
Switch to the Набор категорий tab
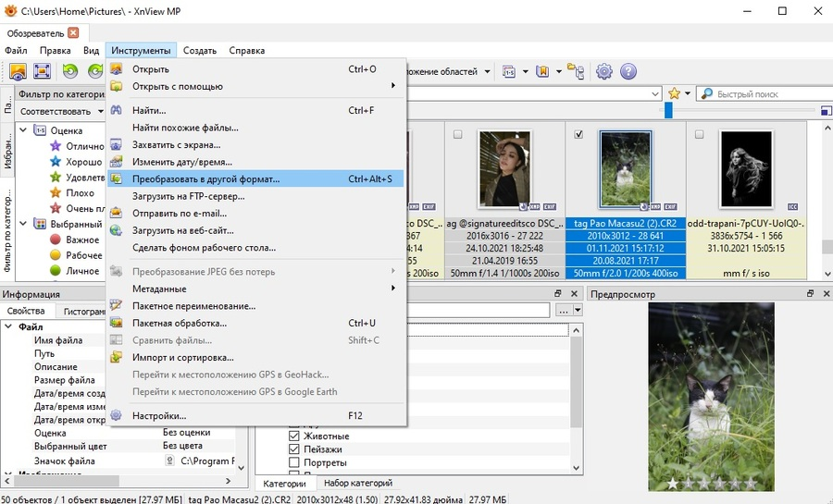tap(358, 483)
